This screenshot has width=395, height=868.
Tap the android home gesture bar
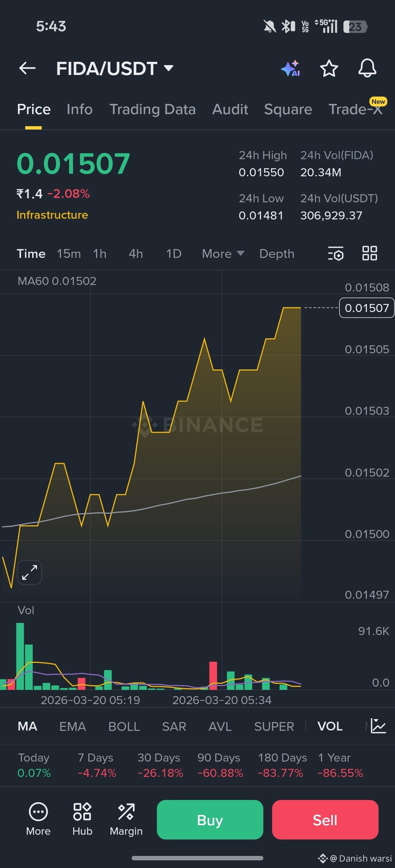click(197, 858)
